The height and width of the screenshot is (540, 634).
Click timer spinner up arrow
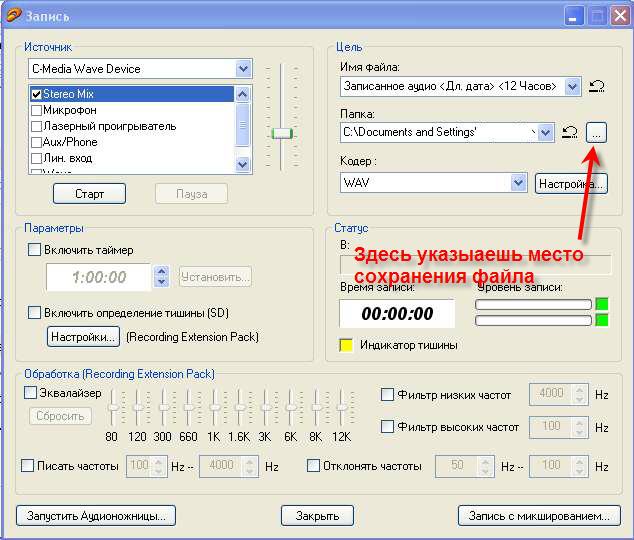(161, 271)
